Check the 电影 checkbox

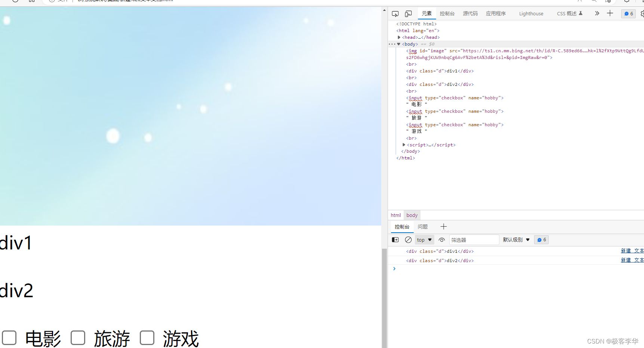[9, 338]
